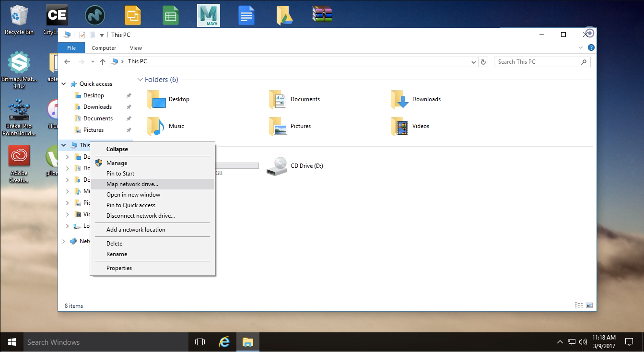The width and height of the screenshot is (644, 352).
Task: Click the Search This PC field
Action: click(x=542, y=62)
